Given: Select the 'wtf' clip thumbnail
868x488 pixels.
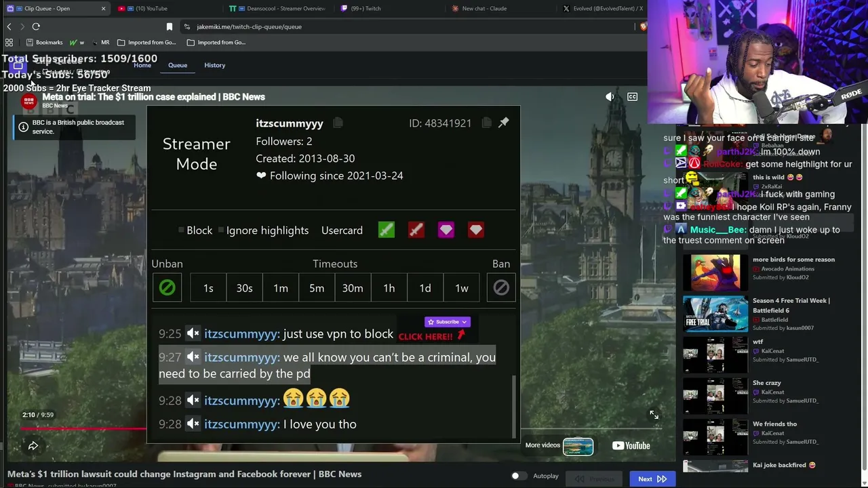Looking at the screenshot, I should coord(715,355).
